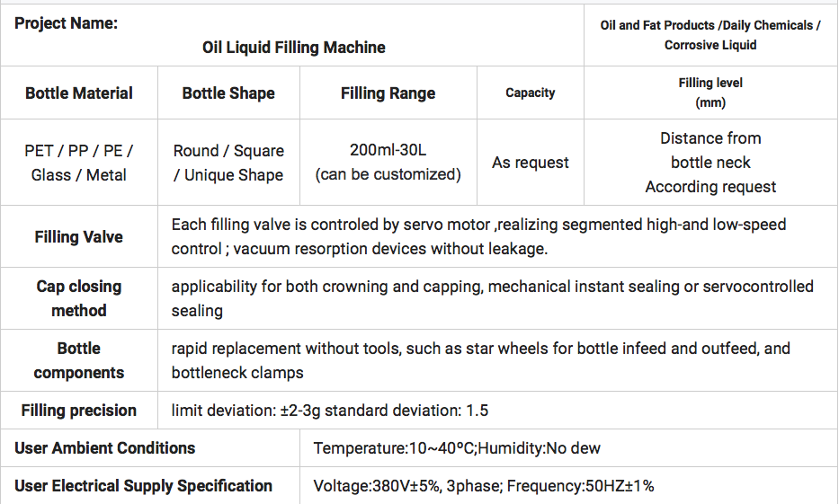Click the 'Capacity' column header
The height and width of the screenshot is (504, 839).
coord(530,93)
